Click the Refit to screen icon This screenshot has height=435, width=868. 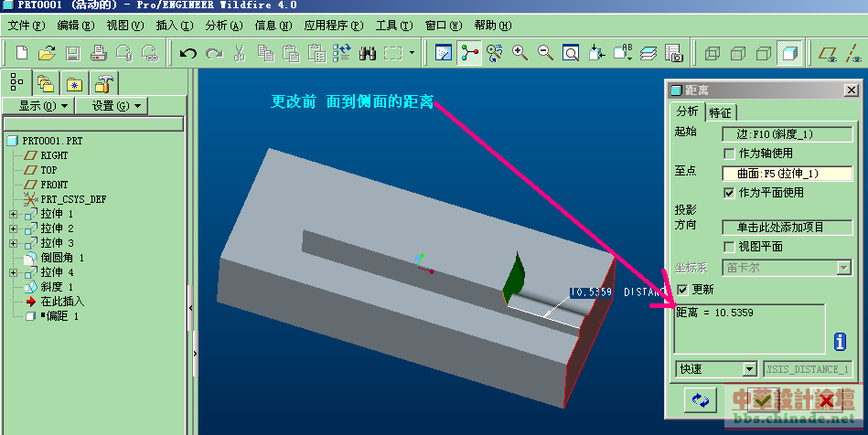[571, 53]
